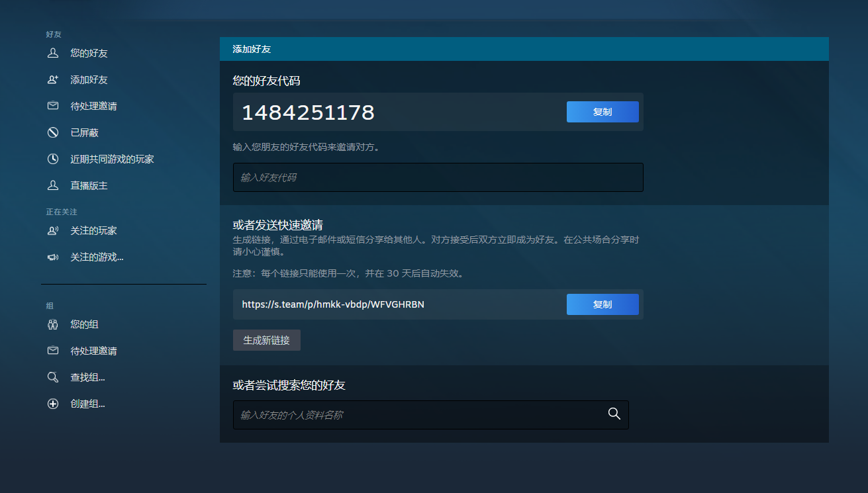Click the 您的好友代码 heading
This screenshot has height=493, width=868.
(x=266, y=81)
